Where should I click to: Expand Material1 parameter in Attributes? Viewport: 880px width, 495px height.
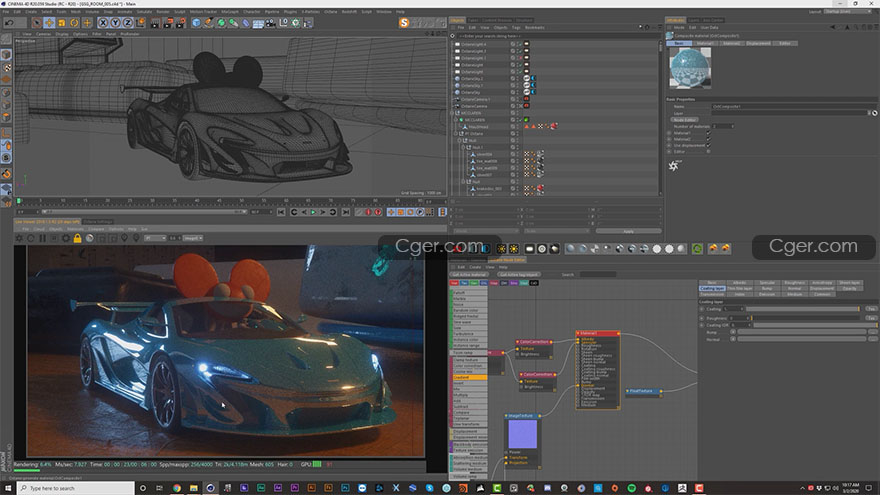point(669,133)
